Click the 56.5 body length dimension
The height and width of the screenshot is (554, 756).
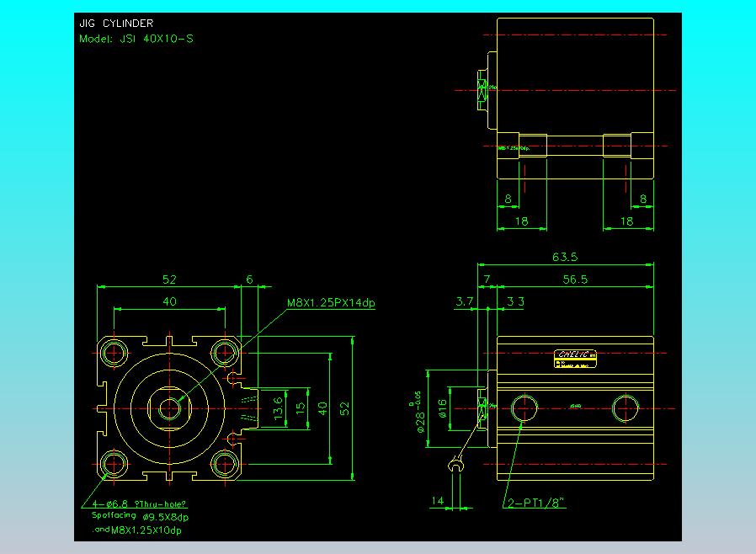point(575,280)
